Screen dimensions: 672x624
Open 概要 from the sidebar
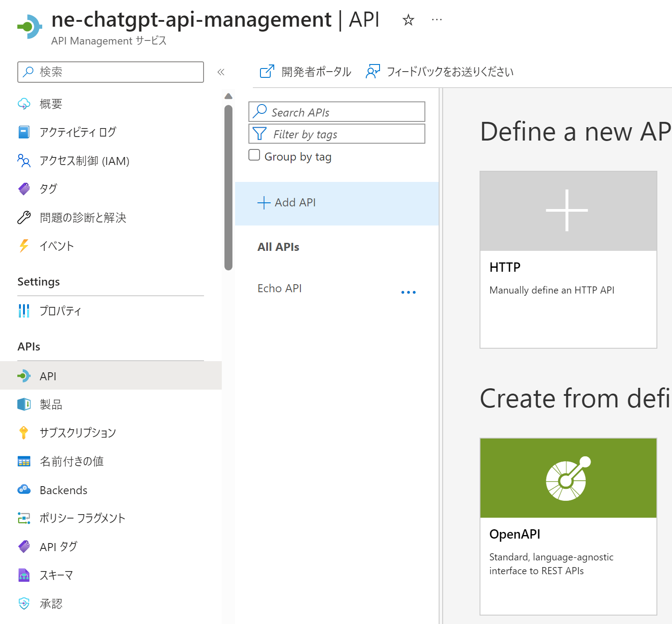(x=51, y=104)
